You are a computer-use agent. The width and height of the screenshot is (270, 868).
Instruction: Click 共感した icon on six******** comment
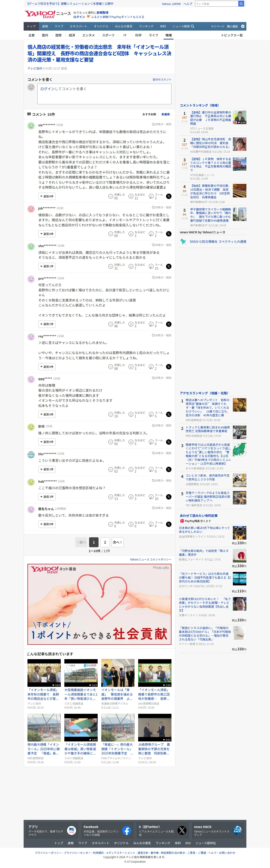(x=110, y=196)
